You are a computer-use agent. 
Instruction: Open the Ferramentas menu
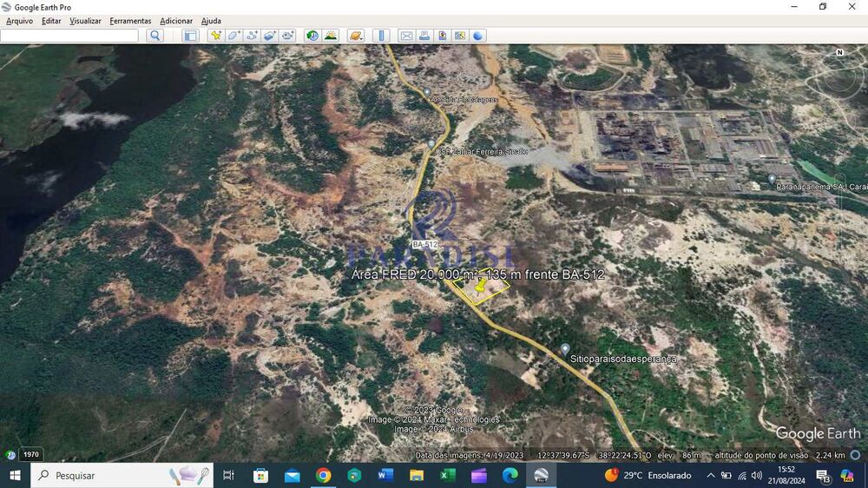[x=130, y=21]
